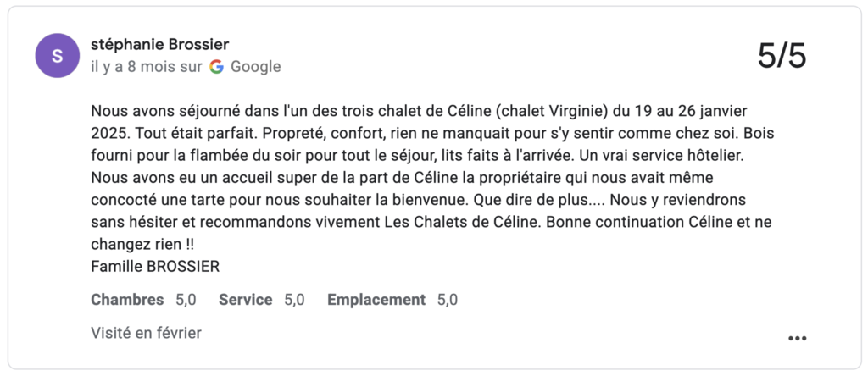The height and width of the screenshot is (376, 868).
Task: Click the purple "S" reviewer avatar
Action: [57, 56]
